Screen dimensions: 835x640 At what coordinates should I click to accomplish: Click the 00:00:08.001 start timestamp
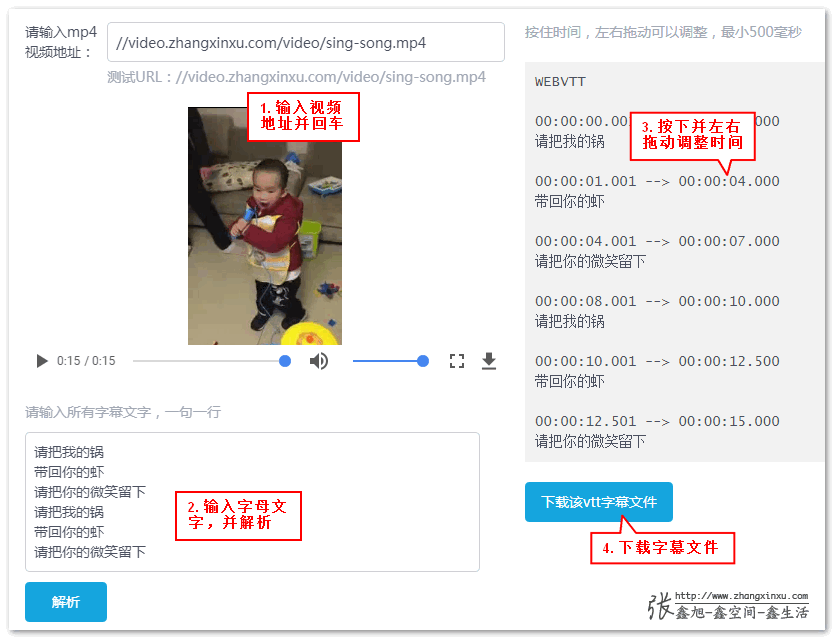point(585,301)
